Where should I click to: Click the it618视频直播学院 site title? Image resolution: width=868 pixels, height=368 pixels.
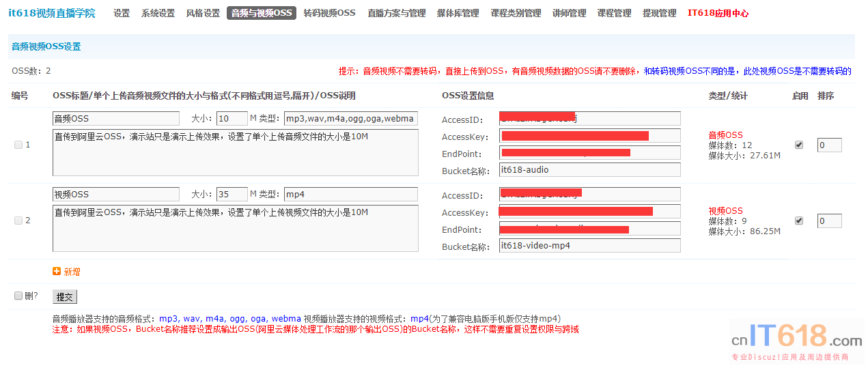point(52,13)
